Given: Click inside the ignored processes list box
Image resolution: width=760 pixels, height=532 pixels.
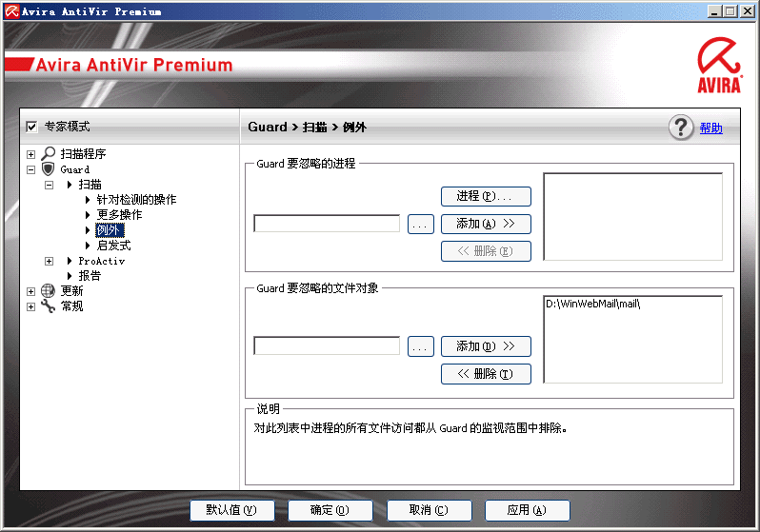Looking at the screenshot, I should coord(633,217).
